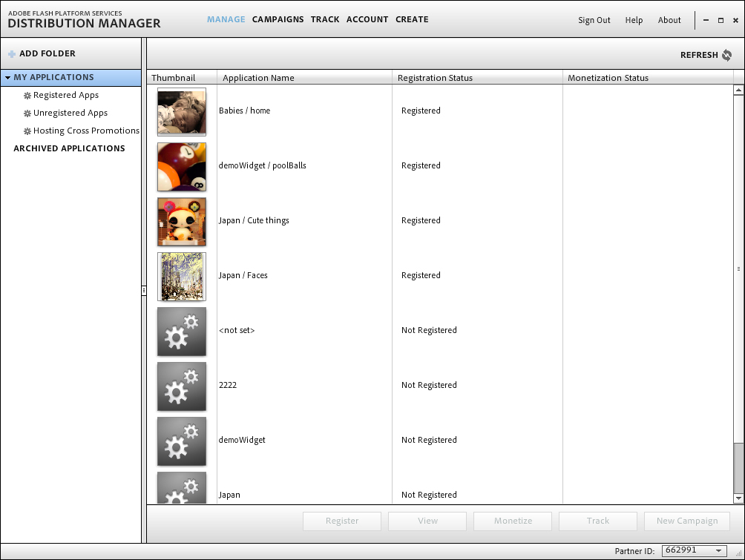Select the 'Japan / Faces' application name
745x560 pixels.
[243, 275]
